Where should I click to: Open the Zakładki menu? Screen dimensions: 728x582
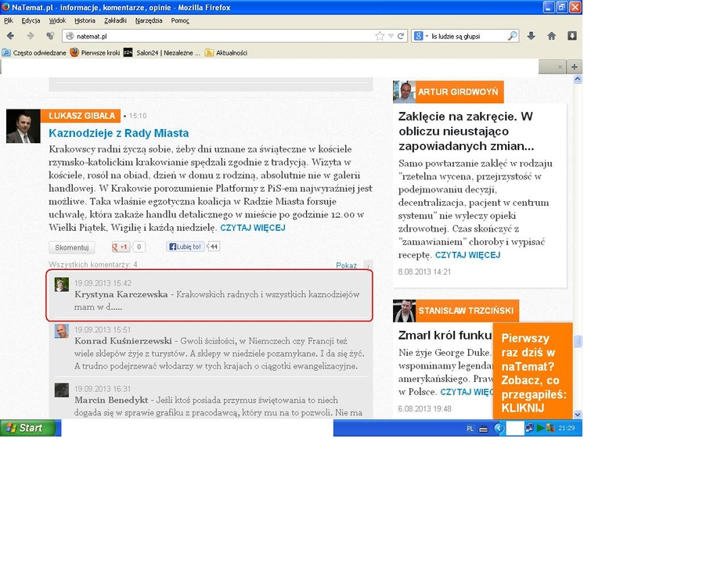115,20
